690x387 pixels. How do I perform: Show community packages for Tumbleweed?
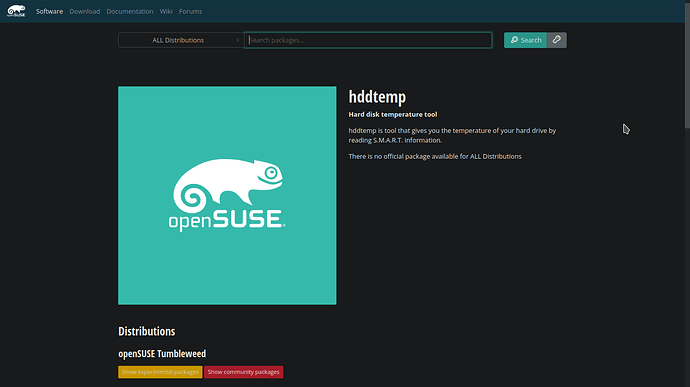pyautogui.click(x=243, y=372)
